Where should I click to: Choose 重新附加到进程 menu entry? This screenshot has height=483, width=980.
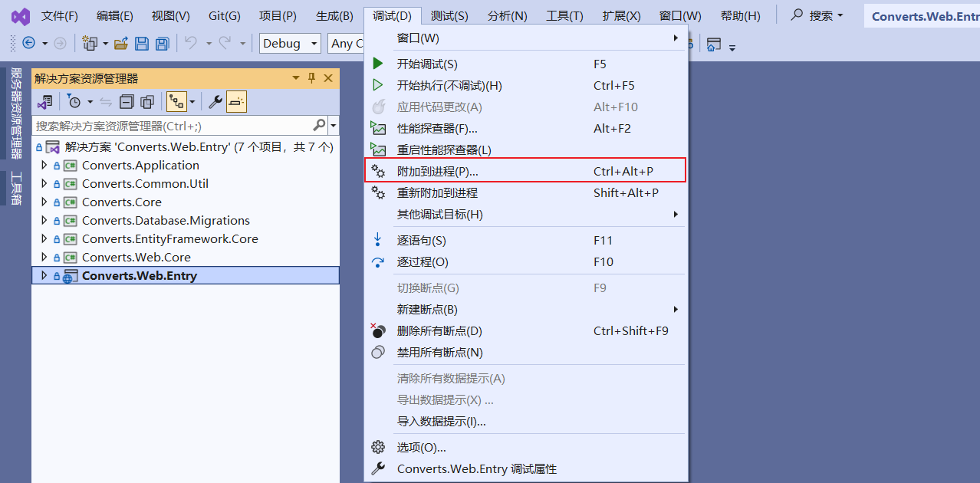(x=526, y=192)
